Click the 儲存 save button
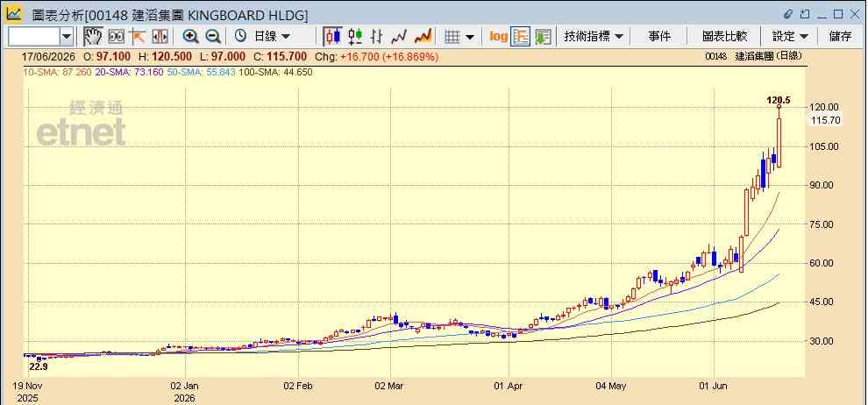Image resolution: width=868 pixels, height=405 pixels. [x=840, y=37]
